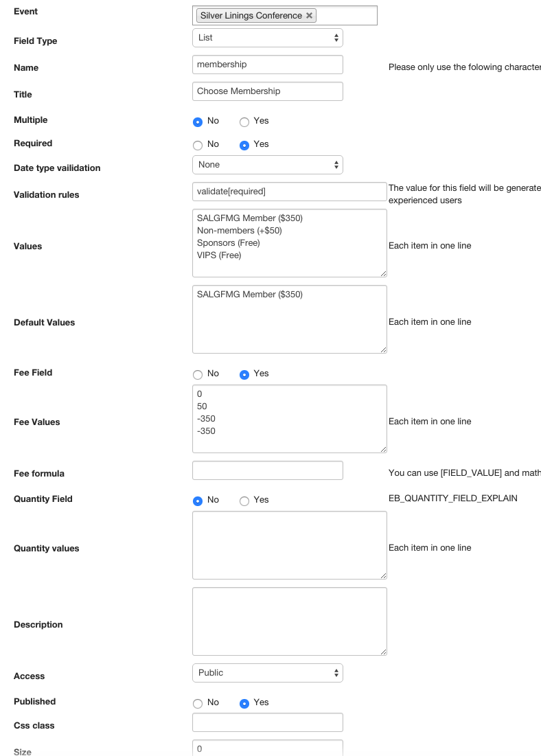Expand the Access dropdown set to Public

point(267,673)
